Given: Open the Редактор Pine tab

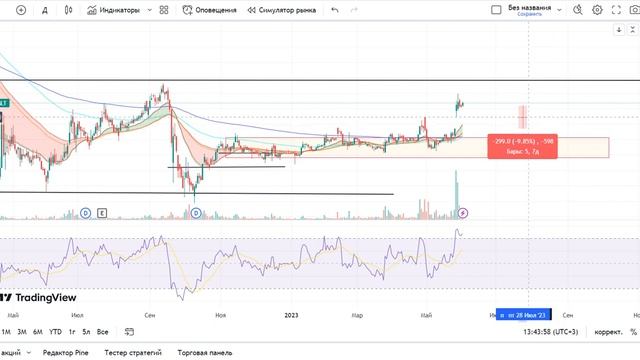Looking at the screenshot, I should [x=65, y=353].
